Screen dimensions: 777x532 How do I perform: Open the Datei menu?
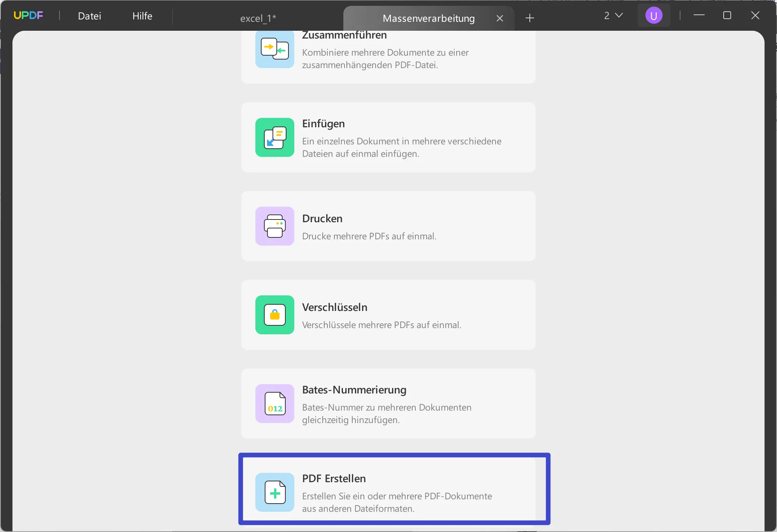point(90,16)
